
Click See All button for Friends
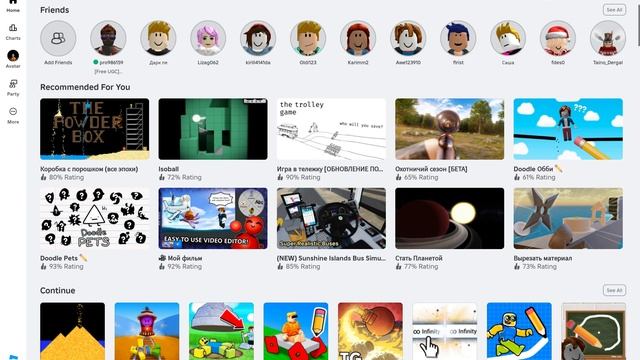pos(614,10)
